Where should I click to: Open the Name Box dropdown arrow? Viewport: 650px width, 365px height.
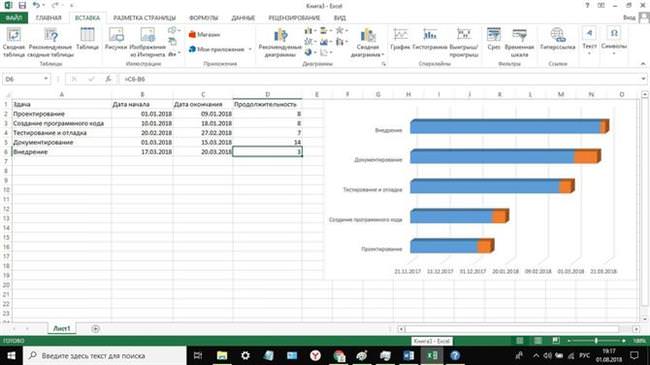pos(46,79)
